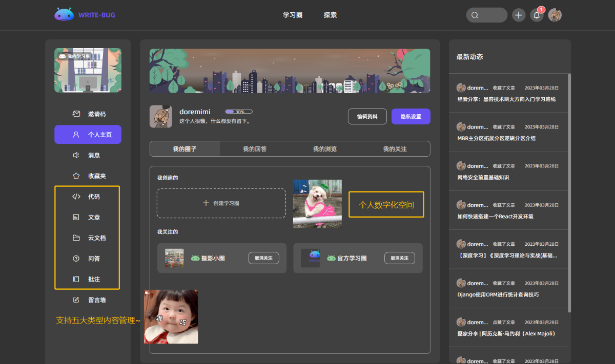The height and width of the screenshot is (364, 615).
Task: Click the 消息 speaker icon
Action: pyautogui.click(x=76, y=155)
